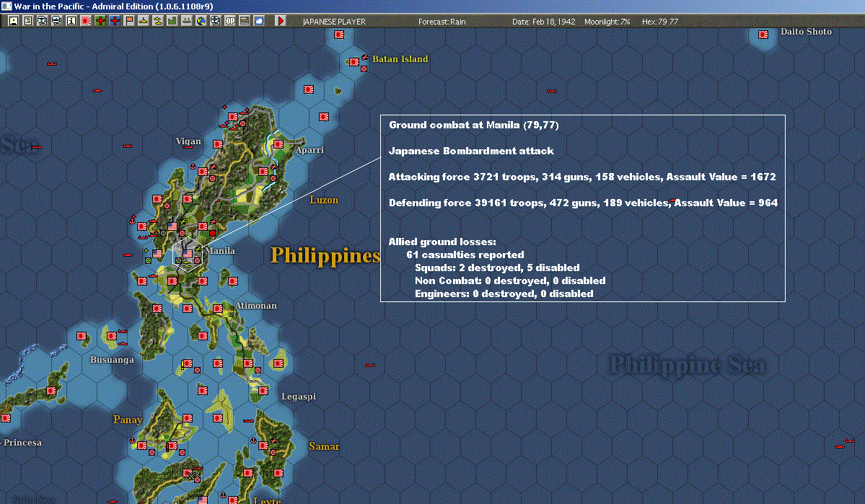Click the two yellow ships toolbar icon

point(158,21)
